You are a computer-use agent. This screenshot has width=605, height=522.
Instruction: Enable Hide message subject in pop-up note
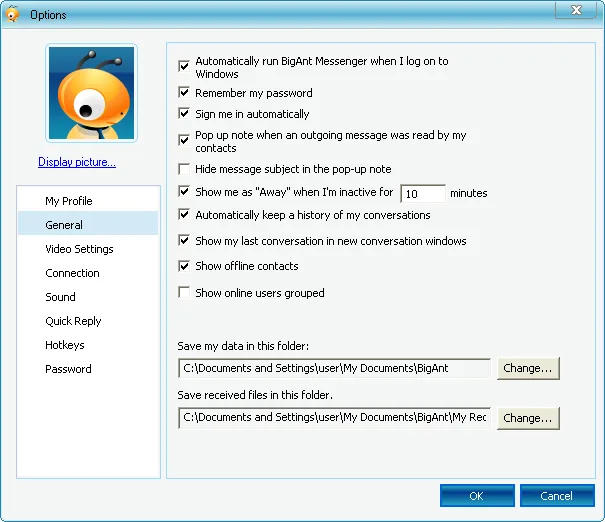pos(184,169)
